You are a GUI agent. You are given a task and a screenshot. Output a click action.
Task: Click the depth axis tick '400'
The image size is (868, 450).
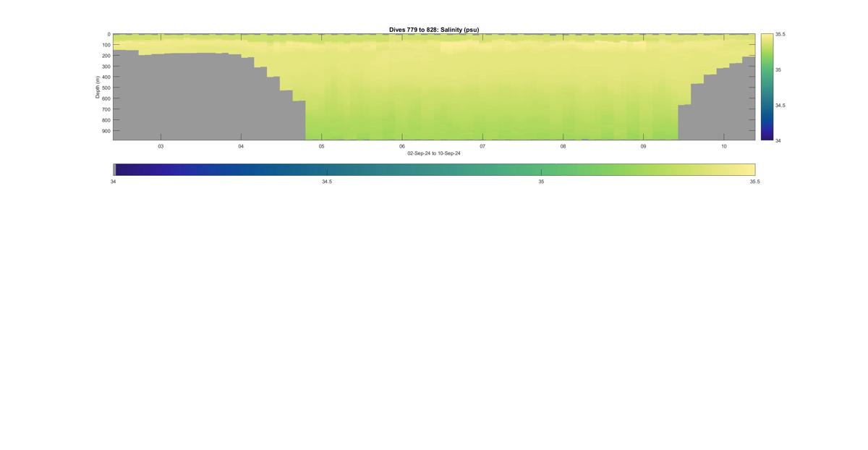[106, 77]
